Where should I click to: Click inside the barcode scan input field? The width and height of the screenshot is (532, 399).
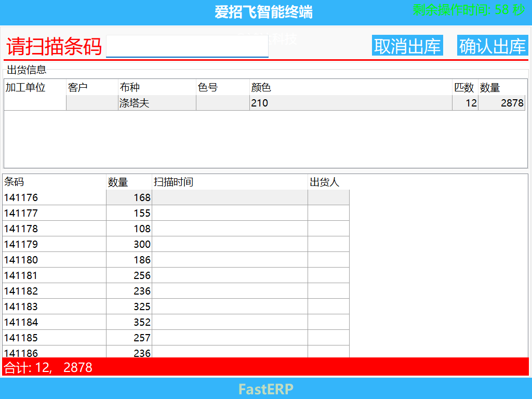(x=186, y=46)
